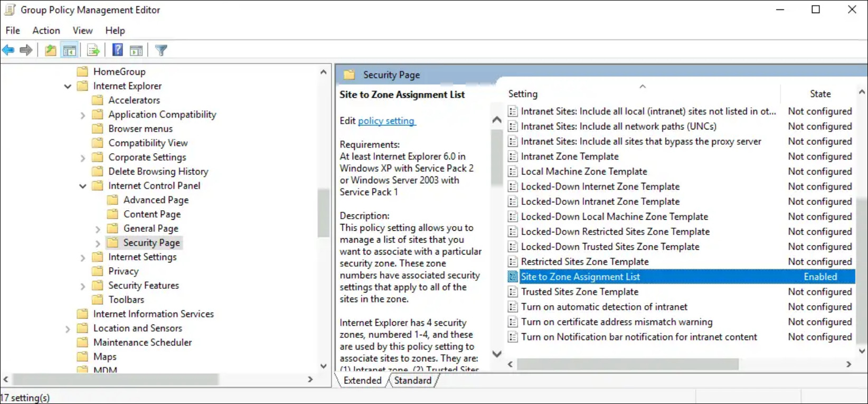Click the settings list scroll-right arrow
This screenshot has height=404, width=868.
(848, 364)
